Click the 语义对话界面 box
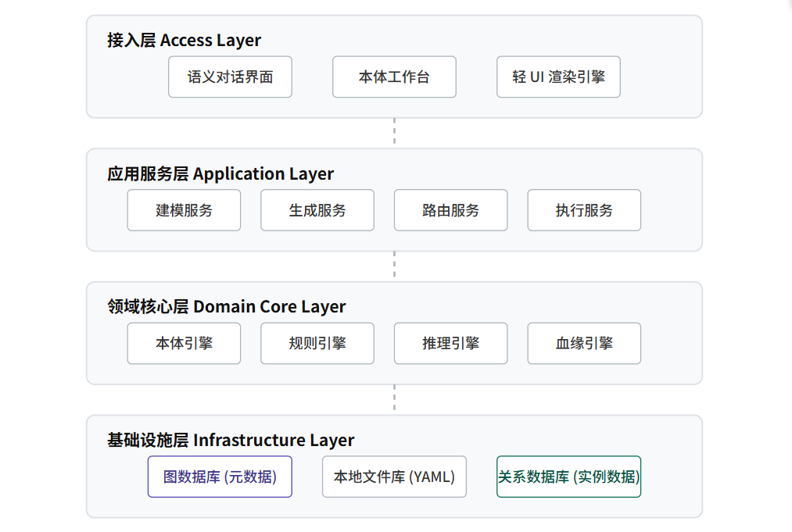 pyautogui.click(x=230, y=77)
